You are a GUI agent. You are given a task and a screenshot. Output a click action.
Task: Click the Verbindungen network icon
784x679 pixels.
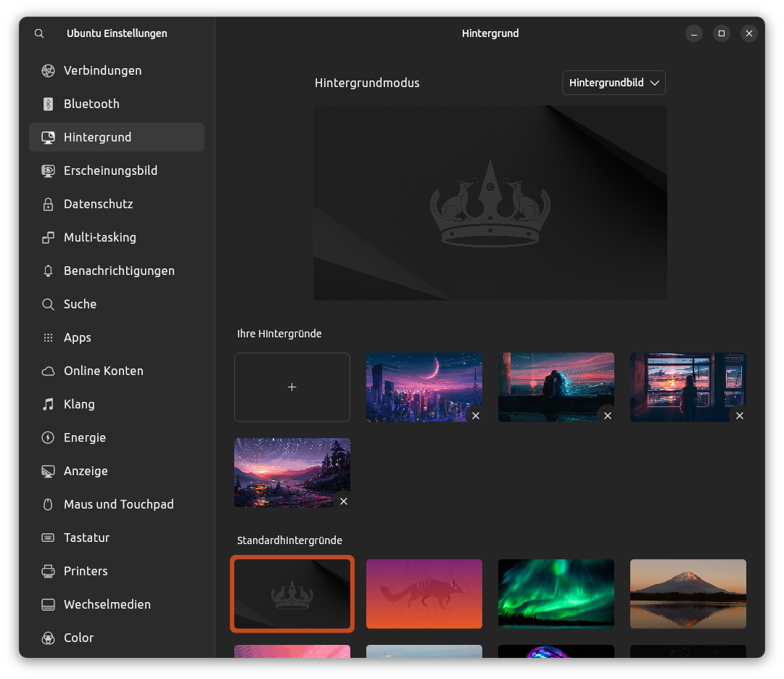point(48,70)
